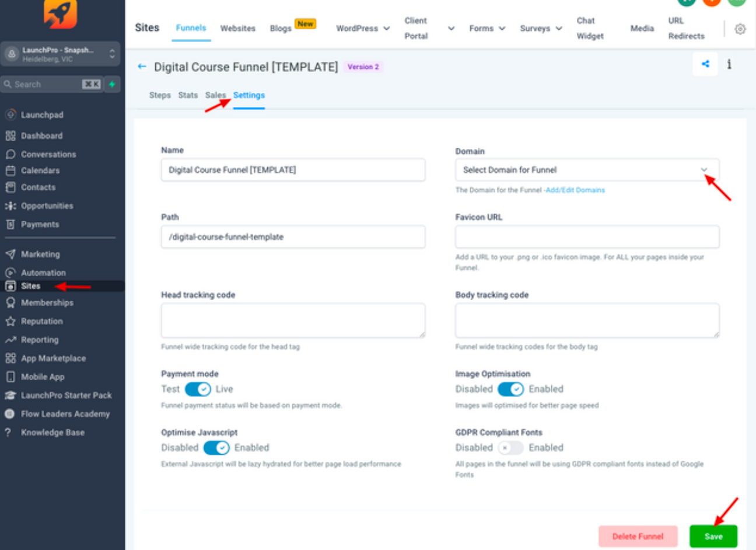The height and width of the screenshot is (550, 756).
Task: Click the share funnel icon
Action: coord(705,64)
